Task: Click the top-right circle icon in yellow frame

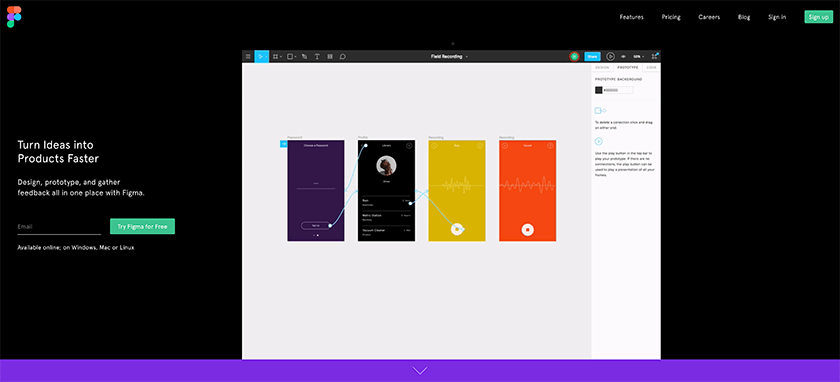Action: tap(479, 146)
